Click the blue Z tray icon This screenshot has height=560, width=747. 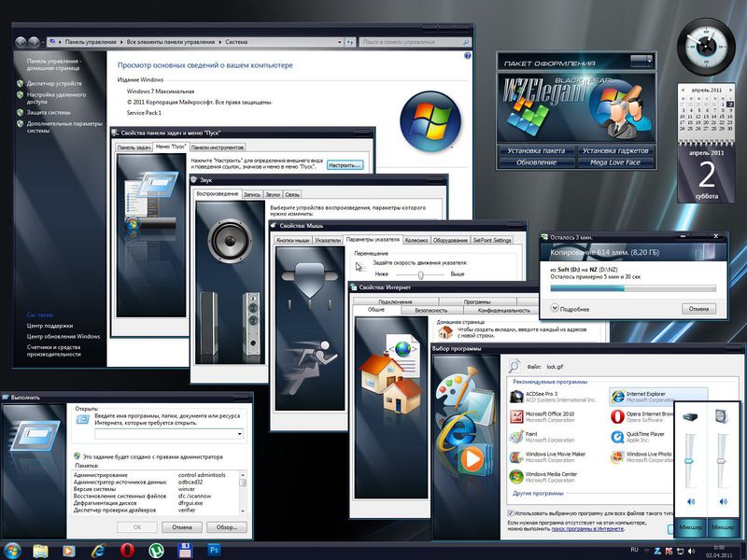[657, 552]
